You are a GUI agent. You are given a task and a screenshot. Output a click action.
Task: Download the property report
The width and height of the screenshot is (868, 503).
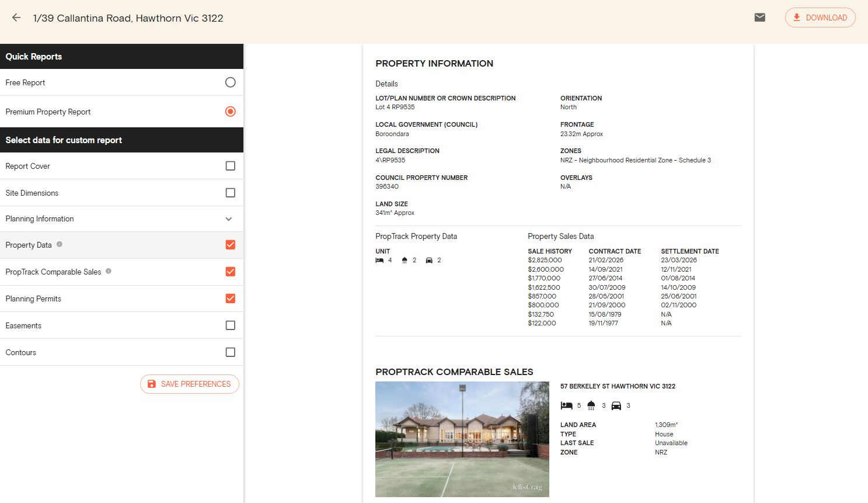click(x=820, y=18)
